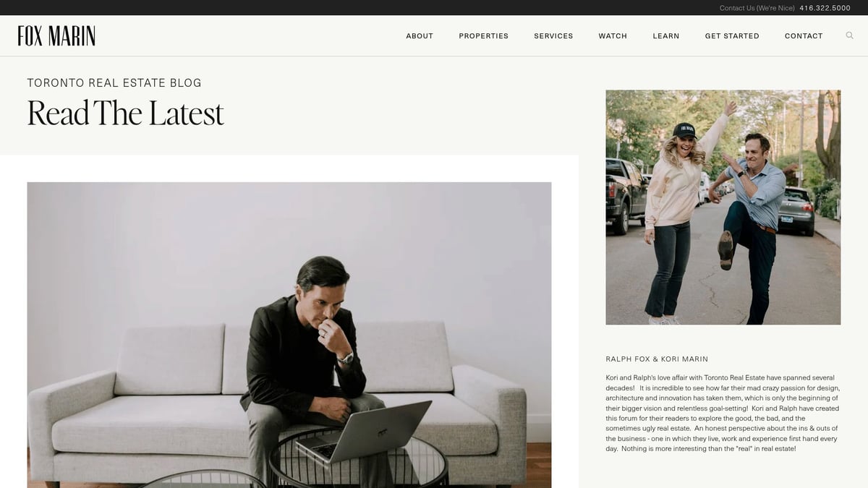Click the Ralph Fox & Kori Marin author name
The image size is (868, 488).
click(657, 359)
